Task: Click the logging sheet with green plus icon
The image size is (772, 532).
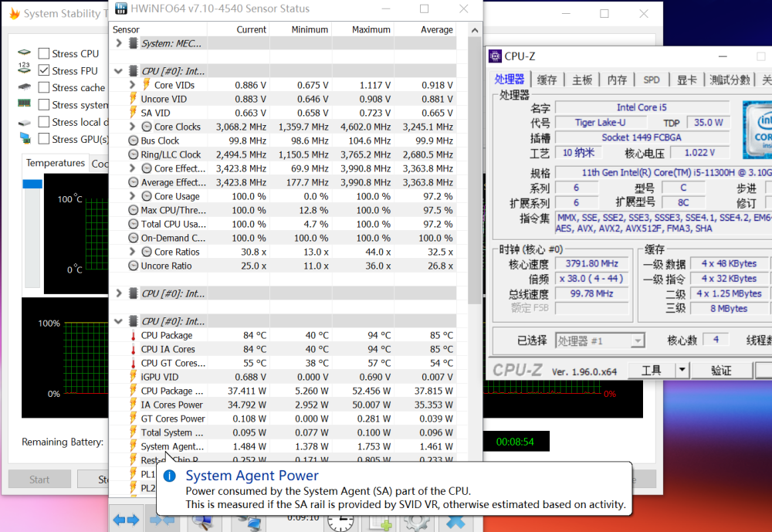Action: [x=380, y=522]
